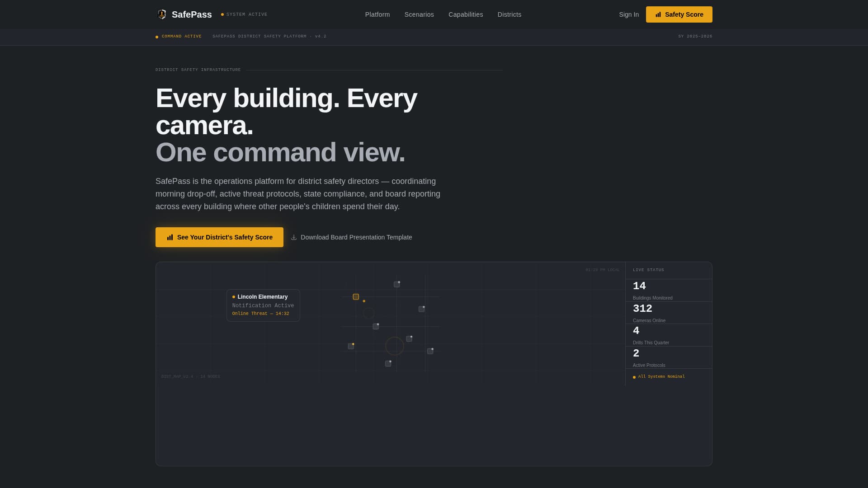Click bar chart icon in header Safety Score button
868x488 pixels.
[658, 14]
